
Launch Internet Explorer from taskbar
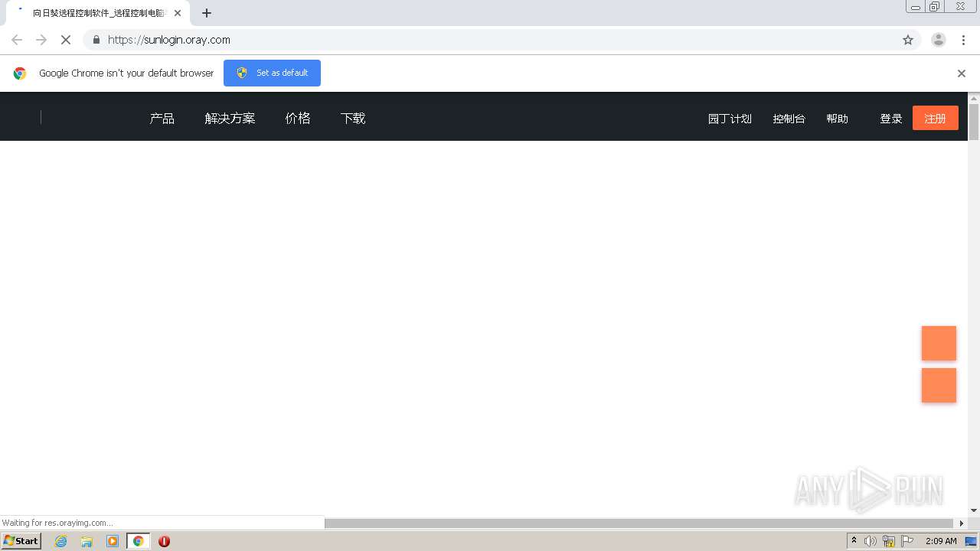click(60, 541)
